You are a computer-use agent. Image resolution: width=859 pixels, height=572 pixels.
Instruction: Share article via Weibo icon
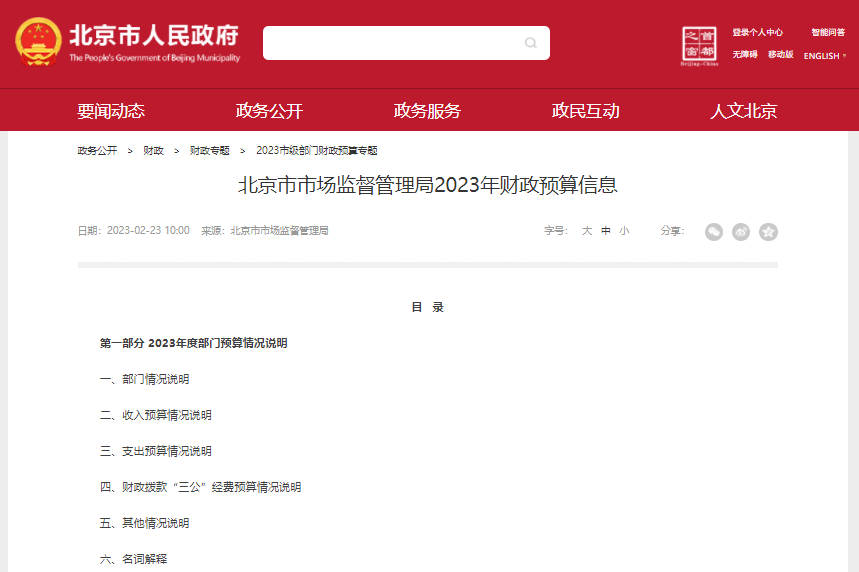(741, 232)
